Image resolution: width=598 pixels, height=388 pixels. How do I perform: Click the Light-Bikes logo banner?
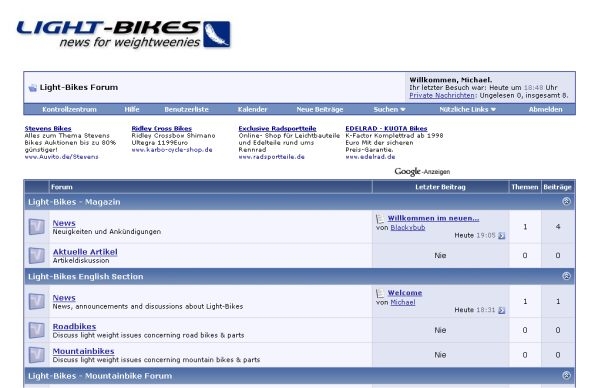pyautogui.click(x=123, y=34)
